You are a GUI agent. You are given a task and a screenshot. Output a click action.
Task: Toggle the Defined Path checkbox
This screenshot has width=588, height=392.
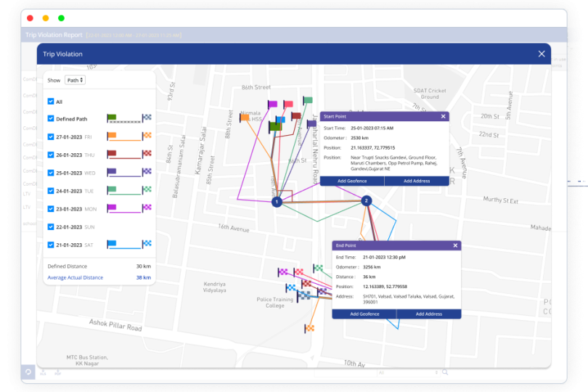51,118
